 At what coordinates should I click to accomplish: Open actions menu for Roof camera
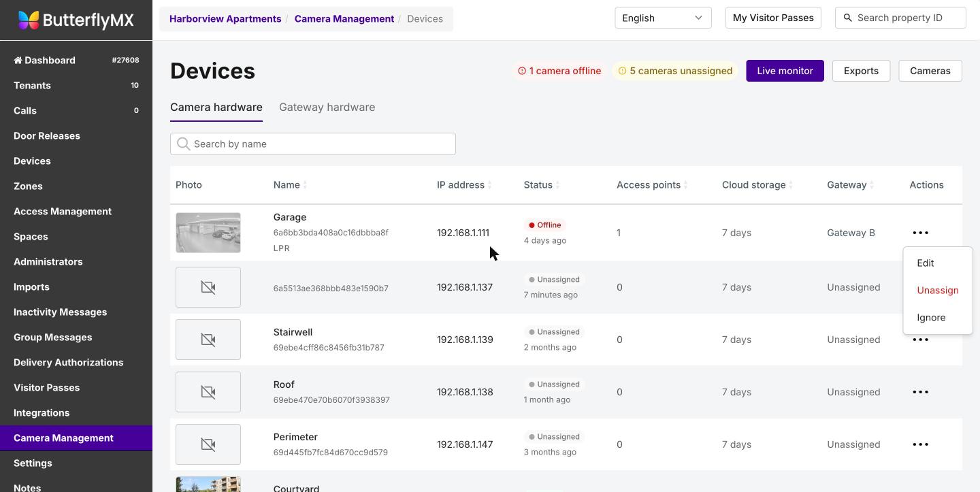click(x=920, y=392)
